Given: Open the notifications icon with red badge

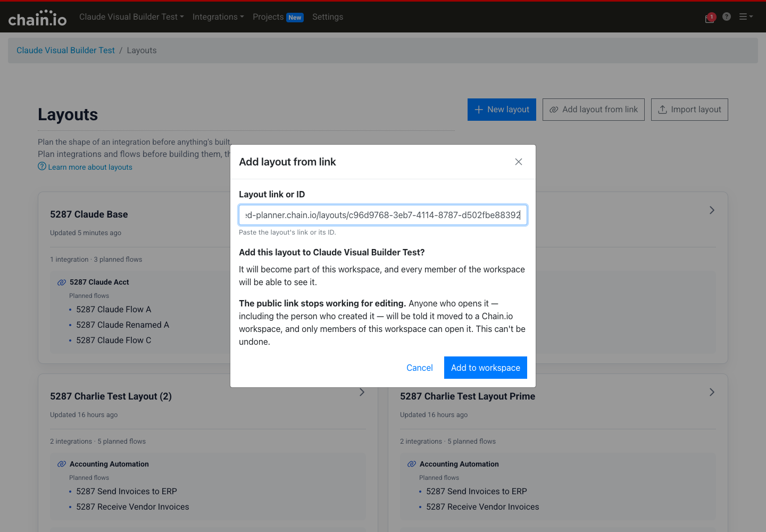Looking at the screenshot, I should [x=710, y=18].
